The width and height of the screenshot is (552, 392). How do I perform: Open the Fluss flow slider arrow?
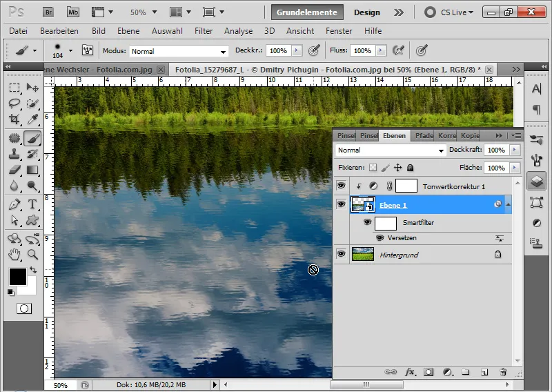[x=381, y=50]
